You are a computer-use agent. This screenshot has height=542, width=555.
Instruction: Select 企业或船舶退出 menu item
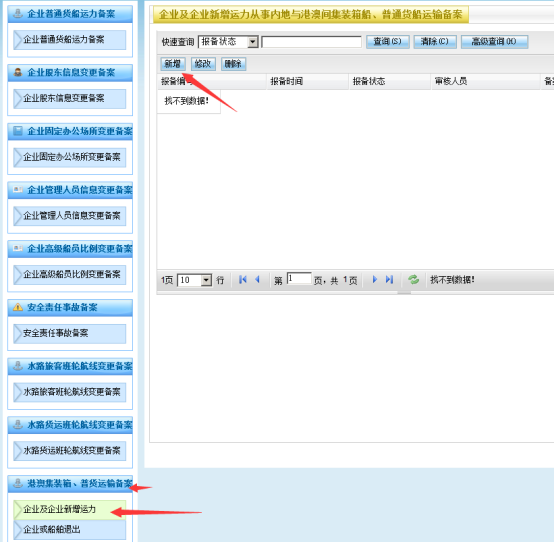70,530
